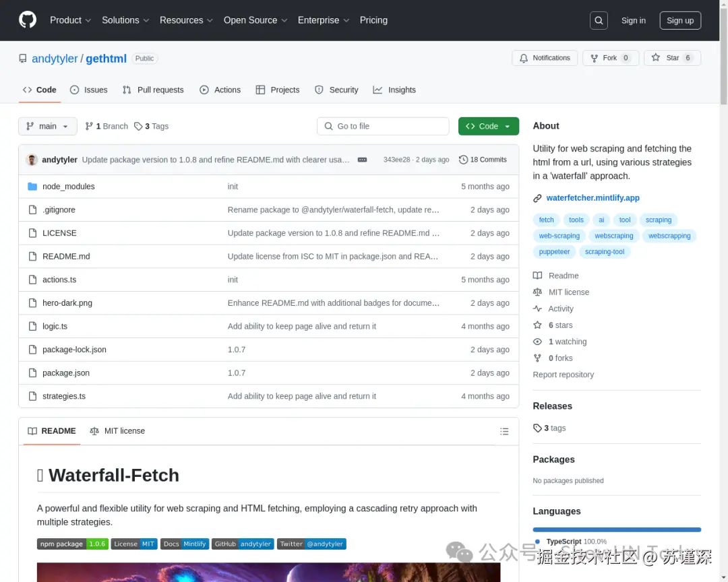
Task: Click the scraping-tool topic tag
Action: tap(605, 251)
